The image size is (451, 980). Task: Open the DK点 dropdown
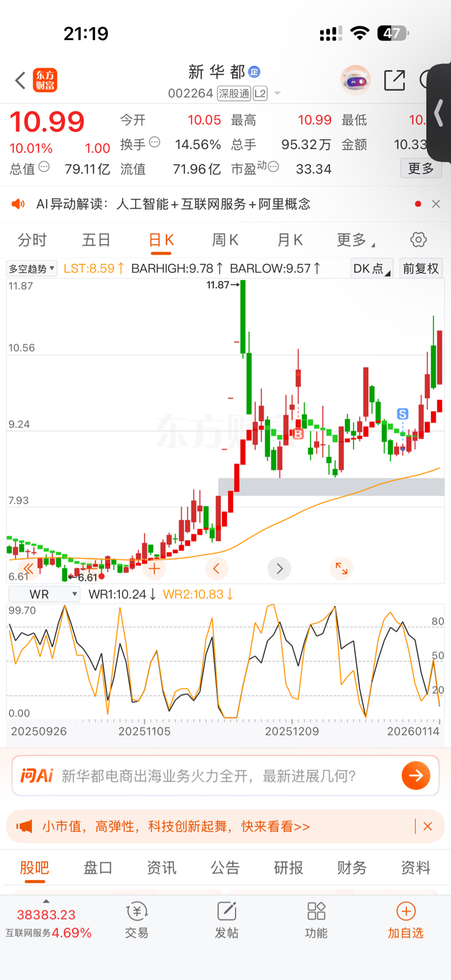371,268
